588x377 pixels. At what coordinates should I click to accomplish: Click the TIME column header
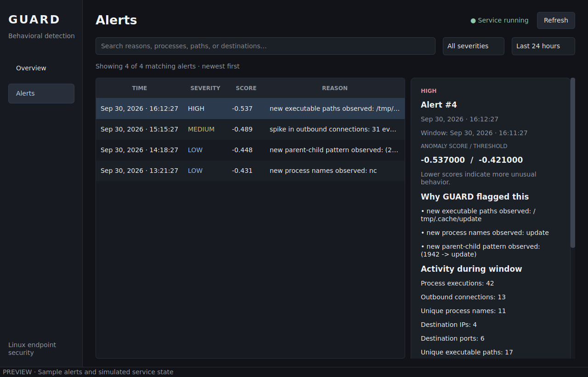140,88
